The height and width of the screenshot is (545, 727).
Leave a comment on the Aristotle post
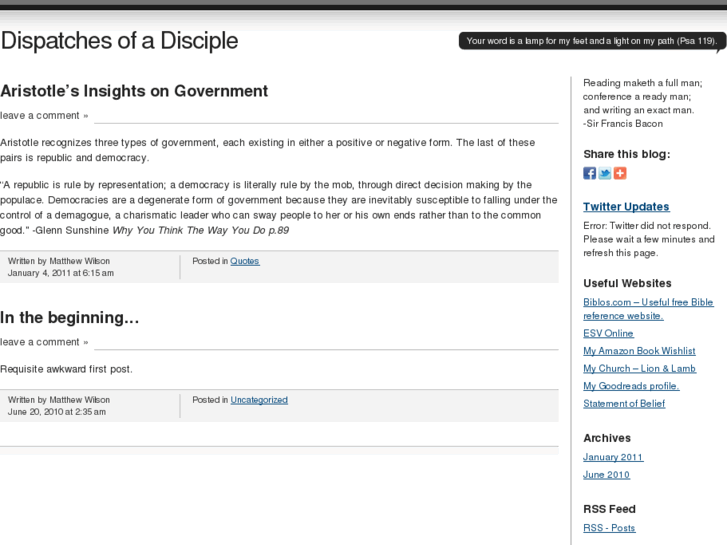click(44, 115)
